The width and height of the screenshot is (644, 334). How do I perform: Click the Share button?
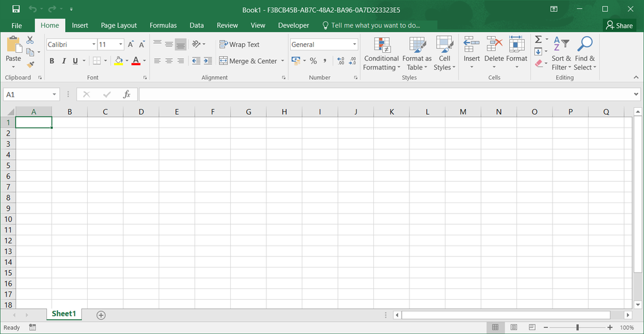click(x=619, y=25)
